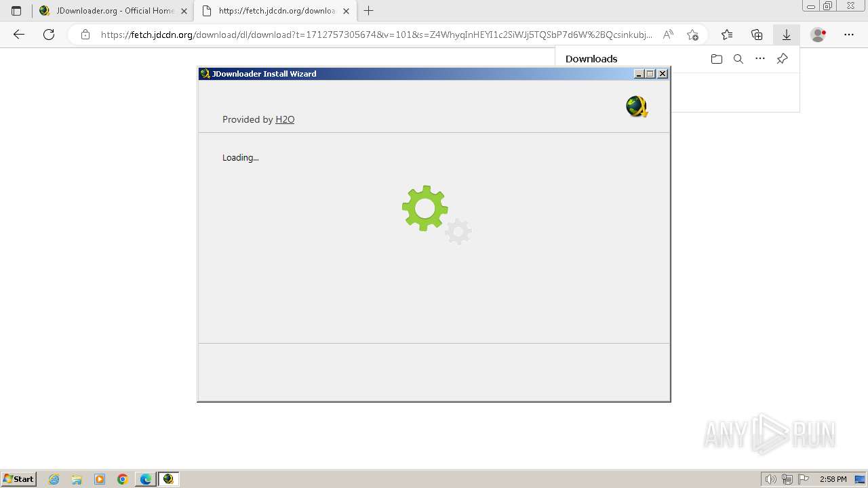The height and width of the screenshot is (488, 868).
Task: Open more options in Downloads panel
Action: (760, 59)
